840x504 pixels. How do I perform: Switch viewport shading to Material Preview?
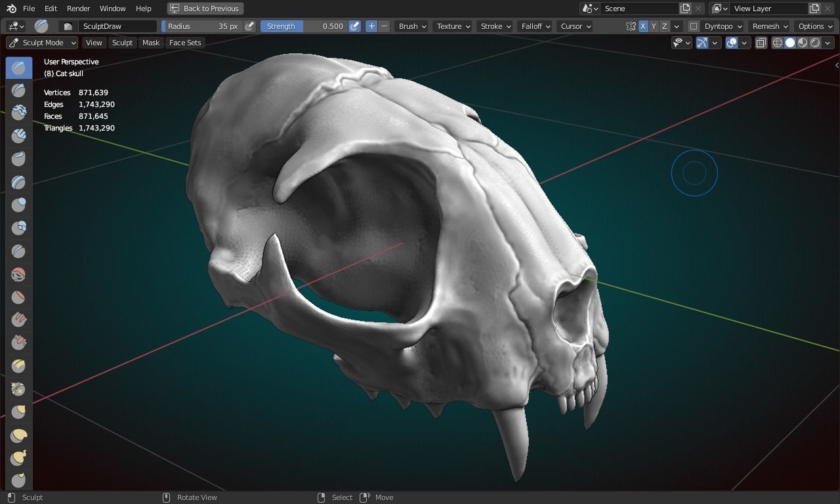click(802, 43)
